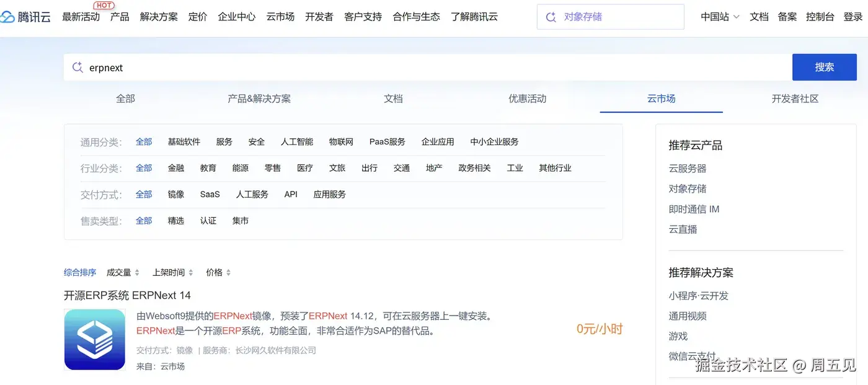Image resolution: width=868 pixels, height=385 pixels.
Task: Switch to the 开发者社区 tab
Action: click(795, 99)
